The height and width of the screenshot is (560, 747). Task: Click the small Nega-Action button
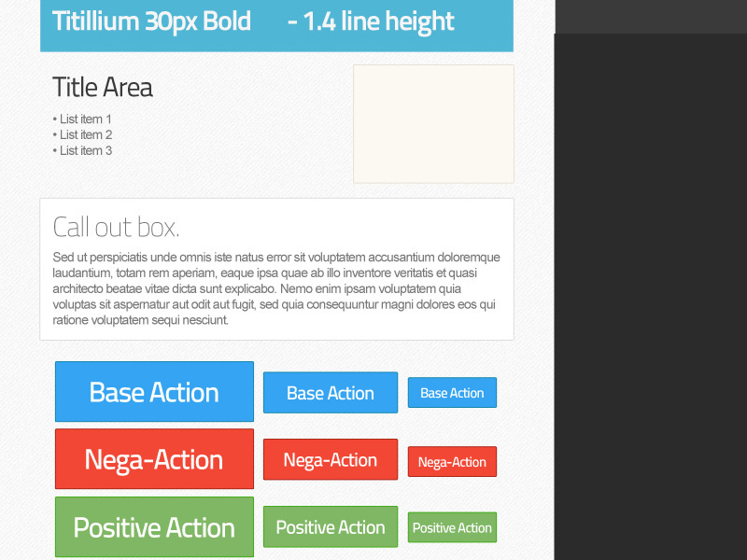tap(452, 461)
